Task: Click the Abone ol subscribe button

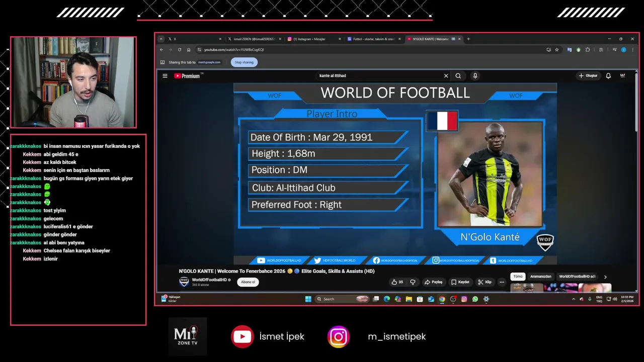Action: coord(248,282)
